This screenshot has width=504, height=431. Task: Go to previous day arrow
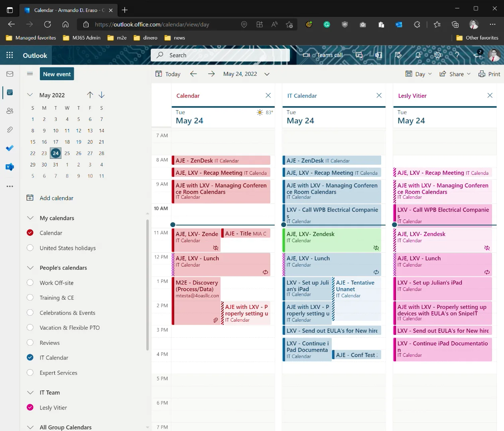[x=193, y=74]
